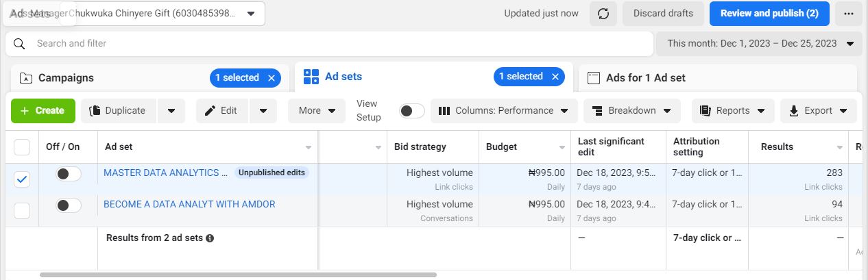Click info icon beside Results from 2 ad sets
The width and height of the screenshot is (868, 280).
tap(210, 238)
